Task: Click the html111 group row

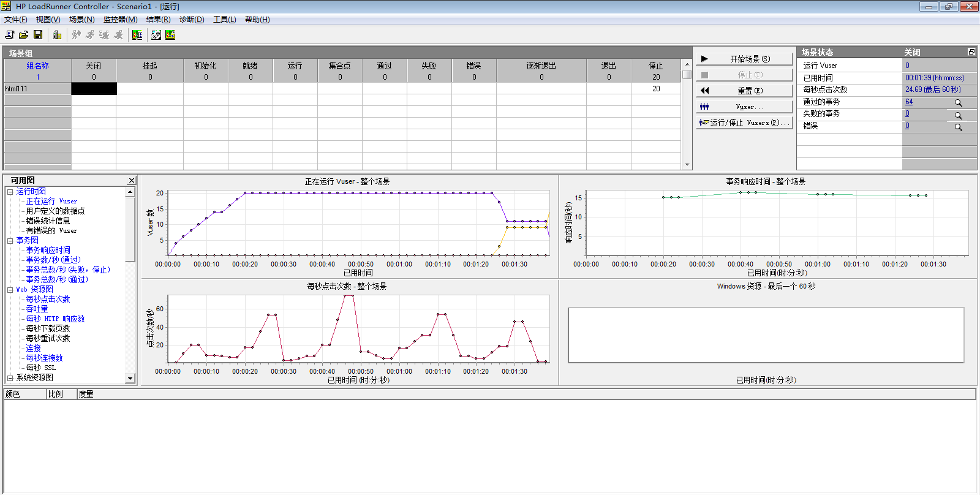Action: (343, 89)
